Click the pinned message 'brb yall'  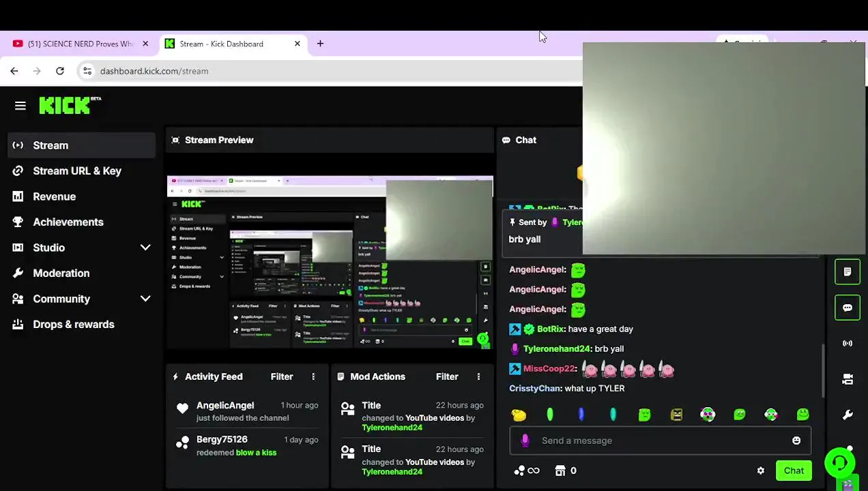coord(525,239)
